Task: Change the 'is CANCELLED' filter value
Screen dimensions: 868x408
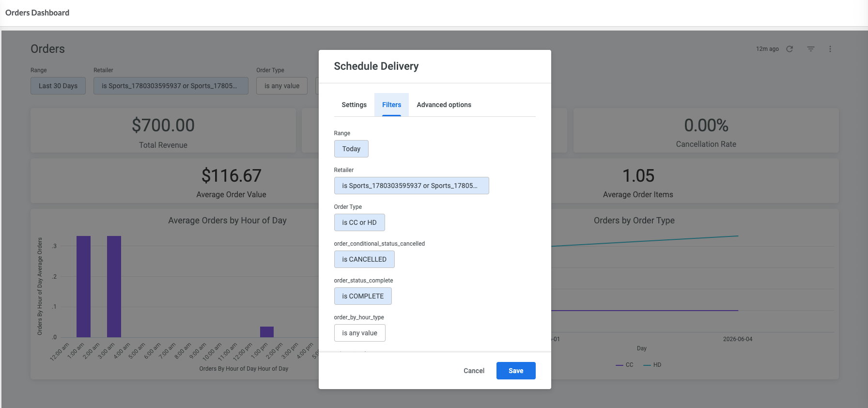Action: tap(364, 259)
